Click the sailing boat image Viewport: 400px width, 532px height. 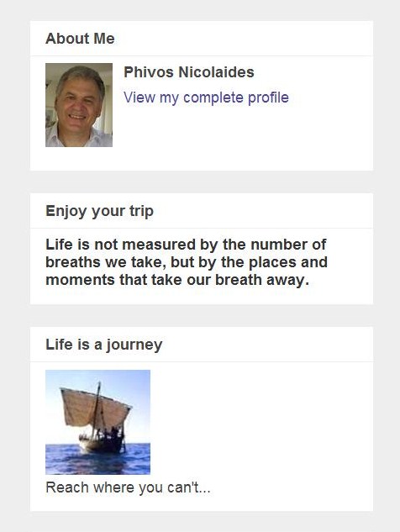point(97,422)
